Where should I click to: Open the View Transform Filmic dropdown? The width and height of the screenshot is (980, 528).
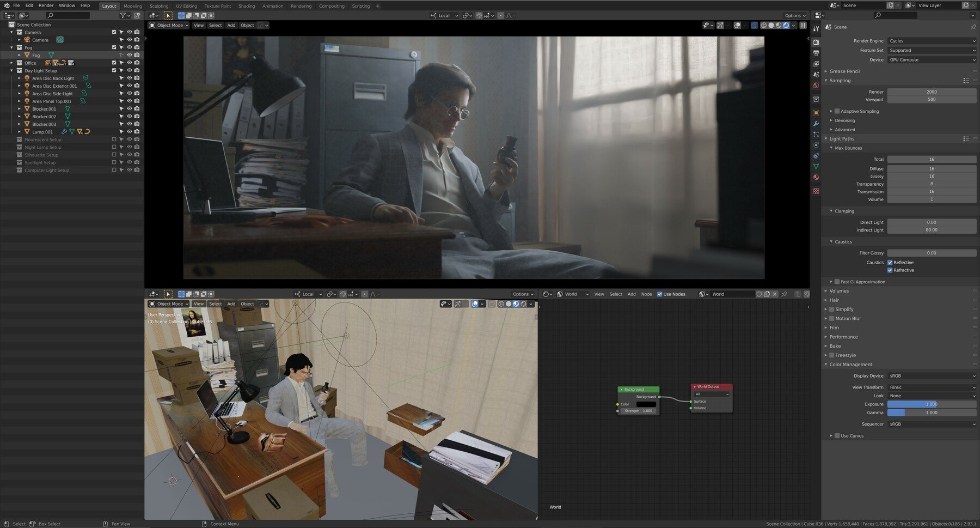[932, 387]
